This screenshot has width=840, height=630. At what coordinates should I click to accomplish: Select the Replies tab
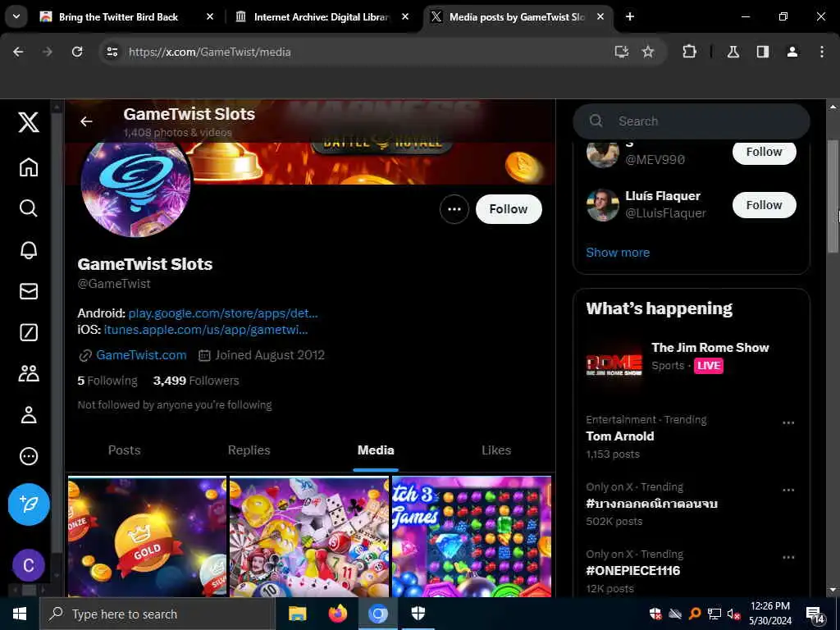pyautogui.click(x=249, y=450)
